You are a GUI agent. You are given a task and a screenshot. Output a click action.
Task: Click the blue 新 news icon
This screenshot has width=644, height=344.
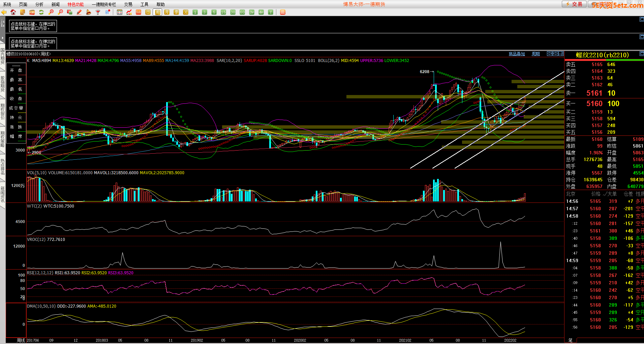coord(108,12)
